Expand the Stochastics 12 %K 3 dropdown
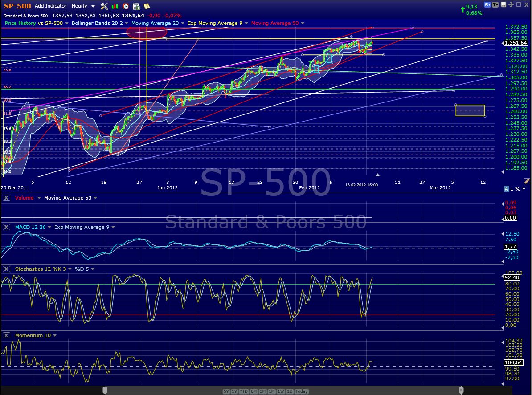 click(70, 269)
